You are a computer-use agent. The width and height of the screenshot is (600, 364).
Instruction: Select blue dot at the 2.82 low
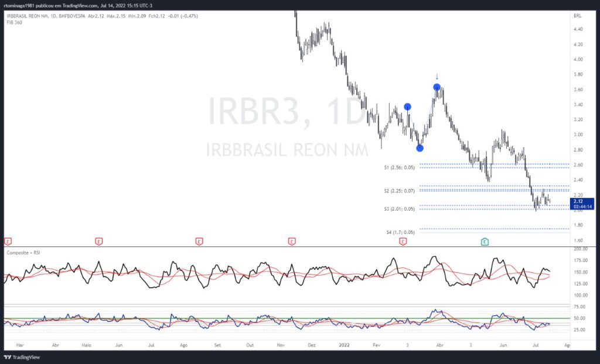tap(420, 148)
